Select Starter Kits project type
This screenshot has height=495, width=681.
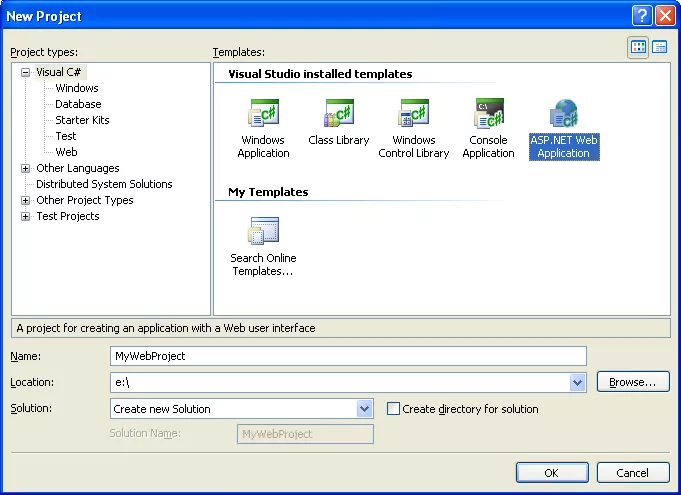(82, 120)
